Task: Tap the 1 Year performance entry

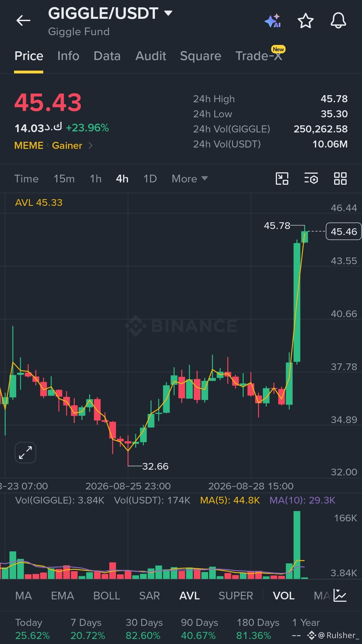Action: 306,629
